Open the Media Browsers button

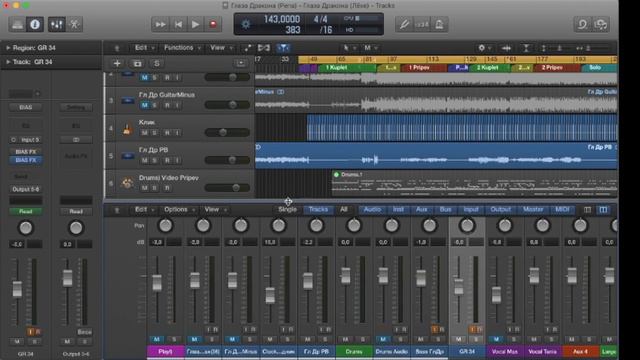(x=600, y=24)
